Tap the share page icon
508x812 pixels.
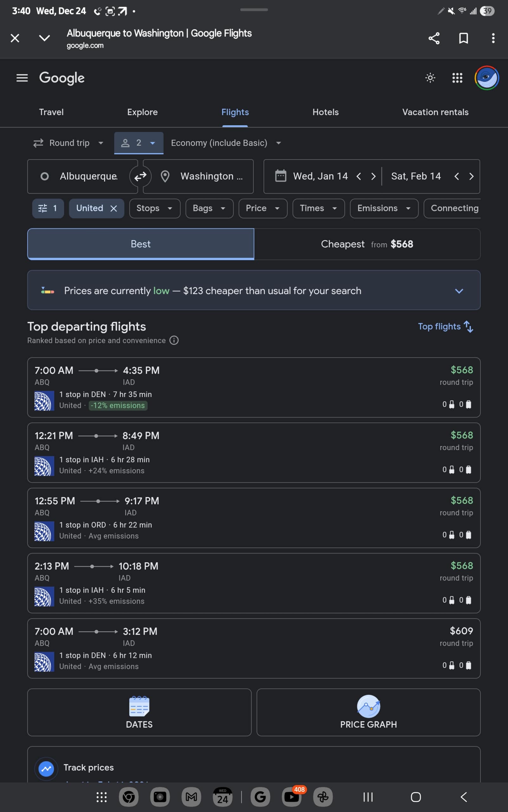[x=434, y=38]
